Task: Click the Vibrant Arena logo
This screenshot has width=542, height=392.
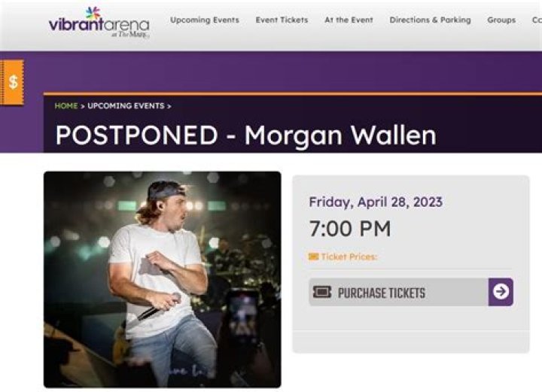Action: tap(99, 23)
